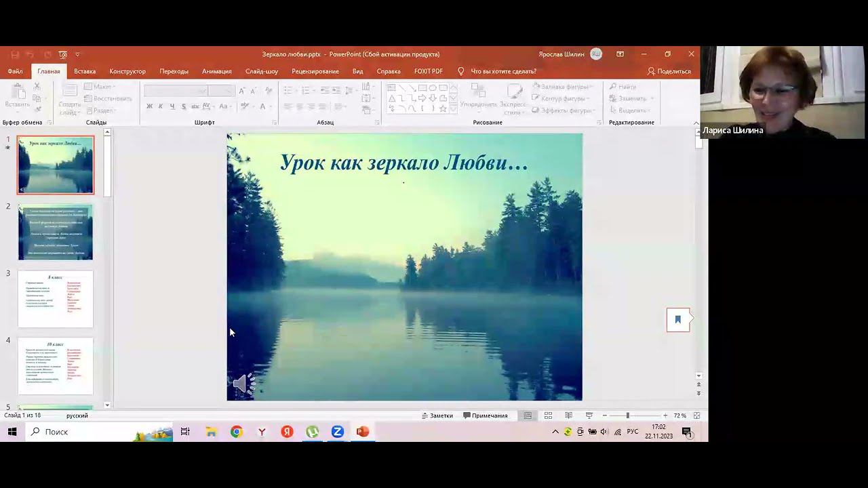868x488 pixels.
Task: Click Заменить replace button
Action: (x=631, y=98)
